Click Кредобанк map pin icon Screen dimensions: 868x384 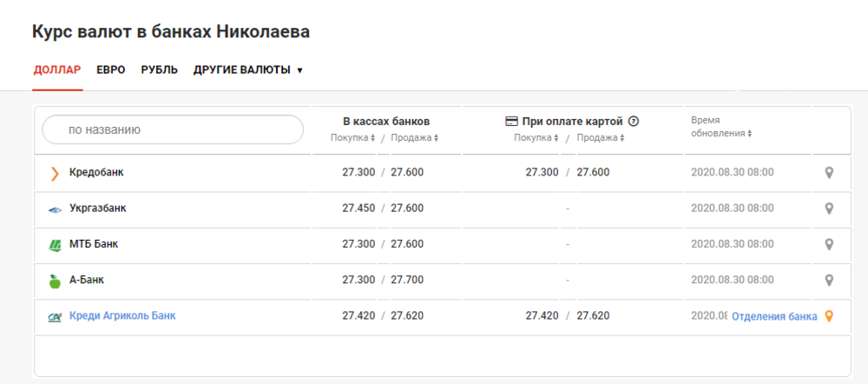coord(828,173)
